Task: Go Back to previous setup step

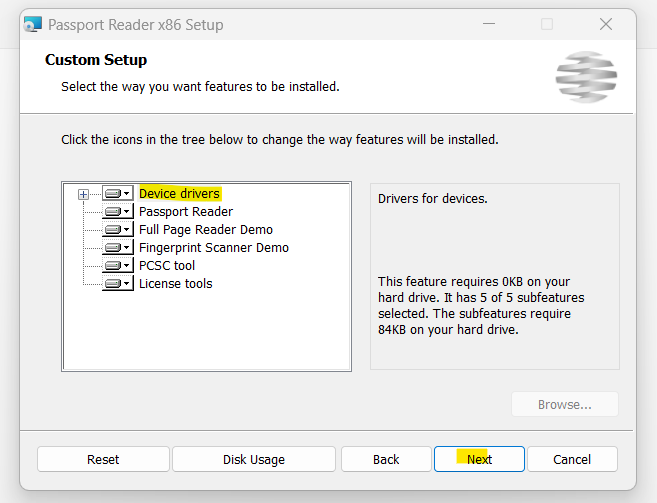Action: [386, 459]
